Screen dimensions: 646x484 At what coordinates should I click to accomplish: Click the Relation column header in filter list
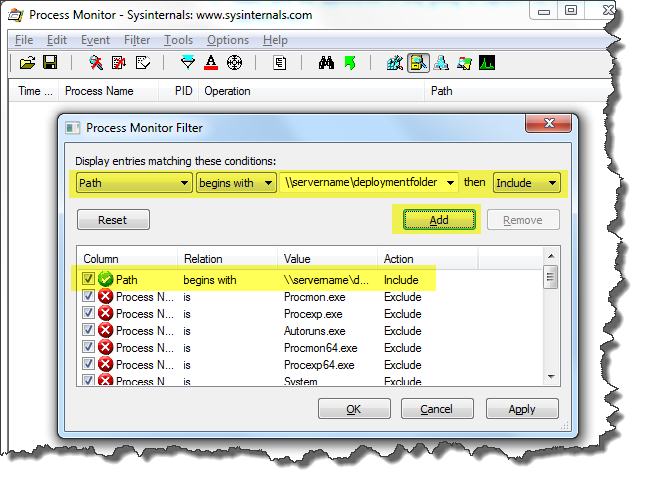tap(227, 259)
